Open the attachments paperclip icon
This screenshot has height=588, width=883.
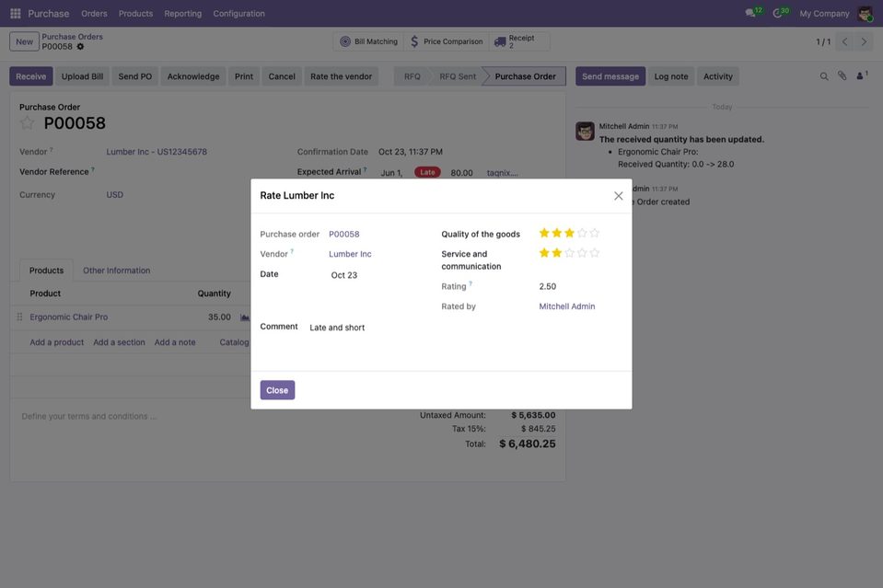[x=842, y=76]
